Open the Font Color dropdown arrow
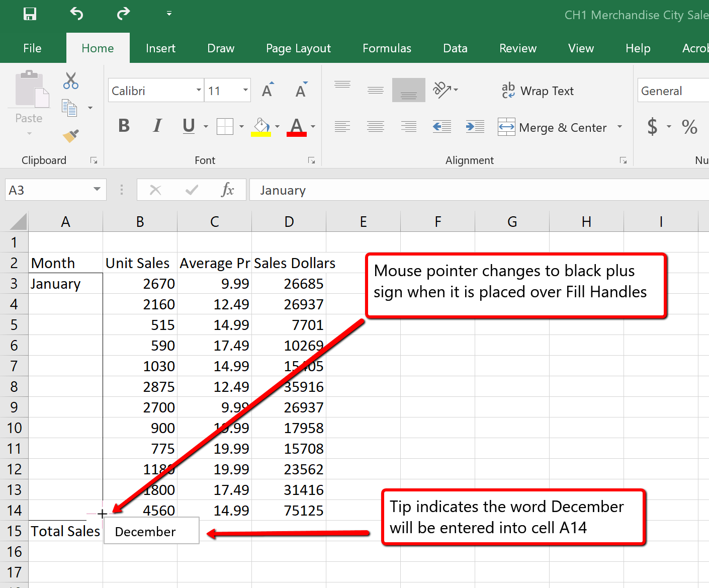709x588 pixels. (x=313, y=126)
